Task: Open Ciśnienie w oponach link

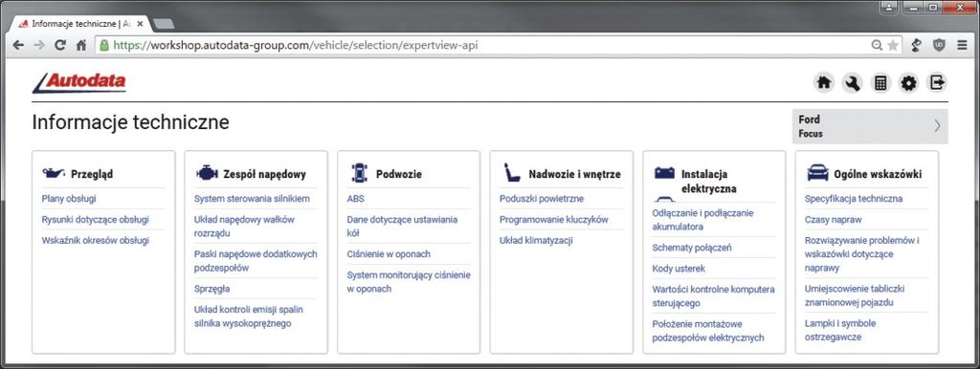Action: point(389,254)
